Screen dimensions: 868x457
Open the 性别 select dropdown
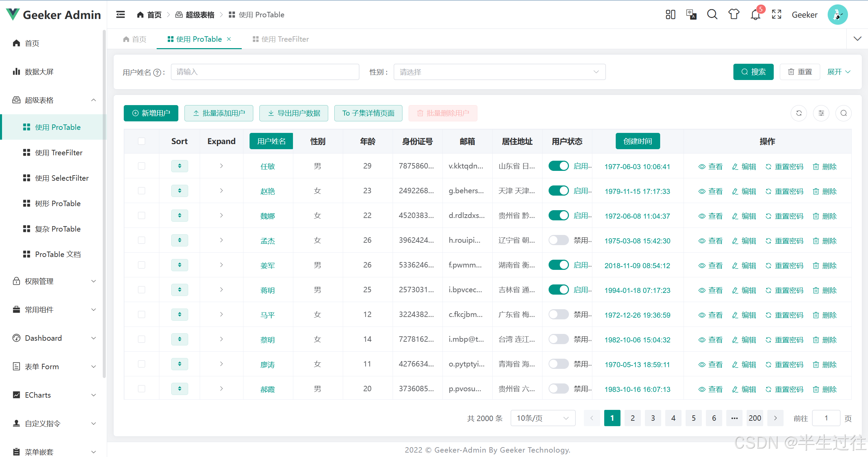(x=499, y=72)
